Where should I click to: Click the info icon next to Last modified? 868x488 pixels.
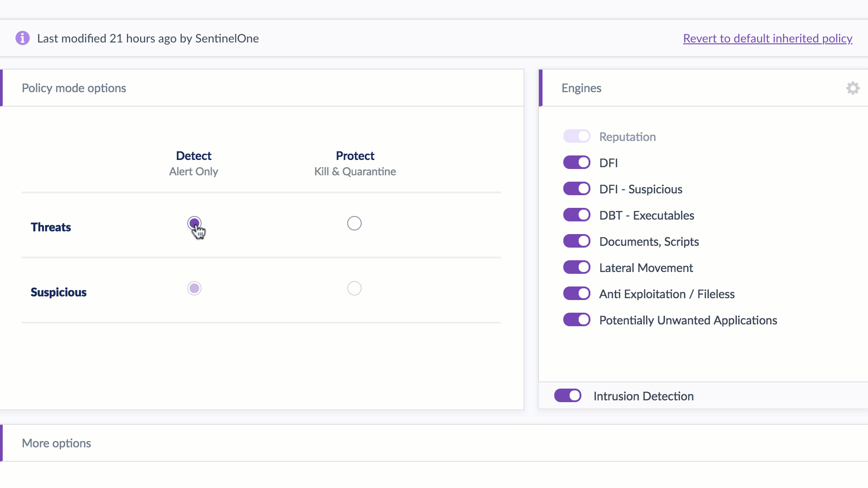tap(23, 38)
